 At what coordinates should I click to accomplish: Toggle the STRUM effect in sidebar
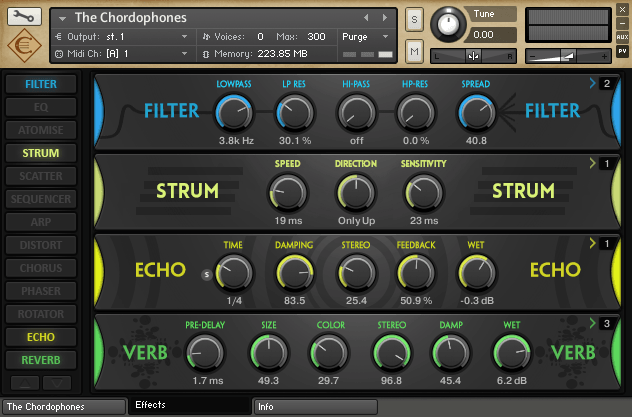(41, 153)
